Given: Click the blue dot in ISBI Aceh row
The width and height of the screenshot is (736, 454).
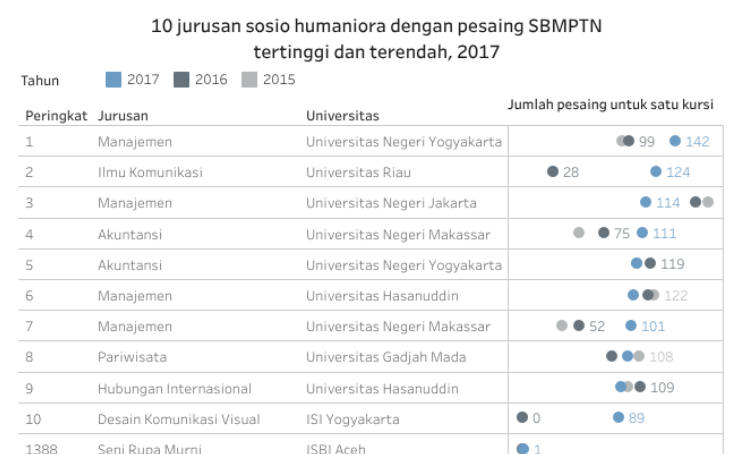Looking at the screenshot, I should 522,448.
